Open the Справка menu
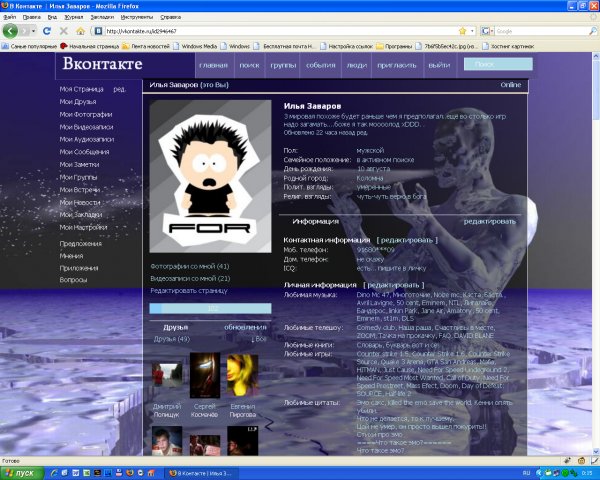This screenshot has width=600, height=480. (170, 17)
